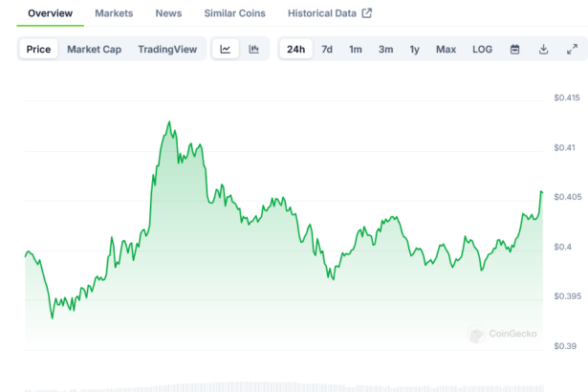588x392 pixels.
Task: Go to the News tab
Action: coord(168,13)
